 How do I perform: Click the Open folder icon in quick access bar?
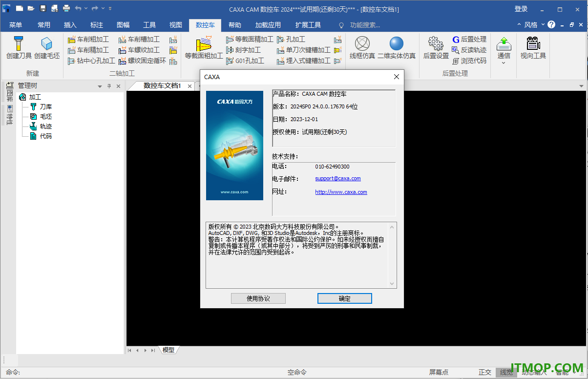click(31, 8)
